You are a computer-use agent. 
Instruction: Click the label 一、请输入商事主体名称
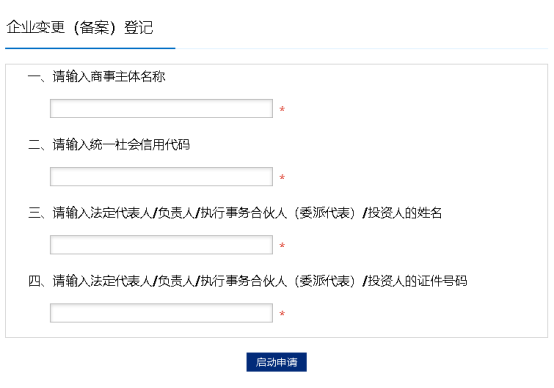pos(96,76)
